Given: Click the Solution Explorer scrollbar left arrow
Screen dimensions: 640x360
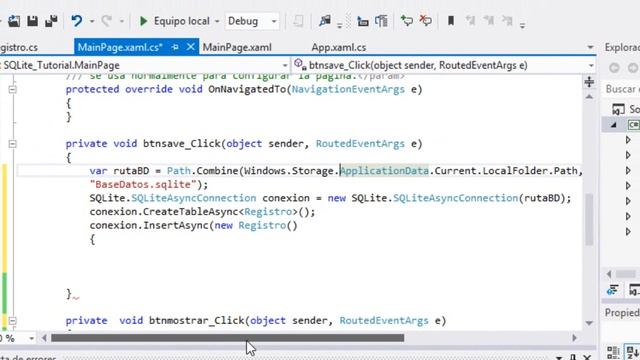Looking at the screenshot, I should 609,274.
